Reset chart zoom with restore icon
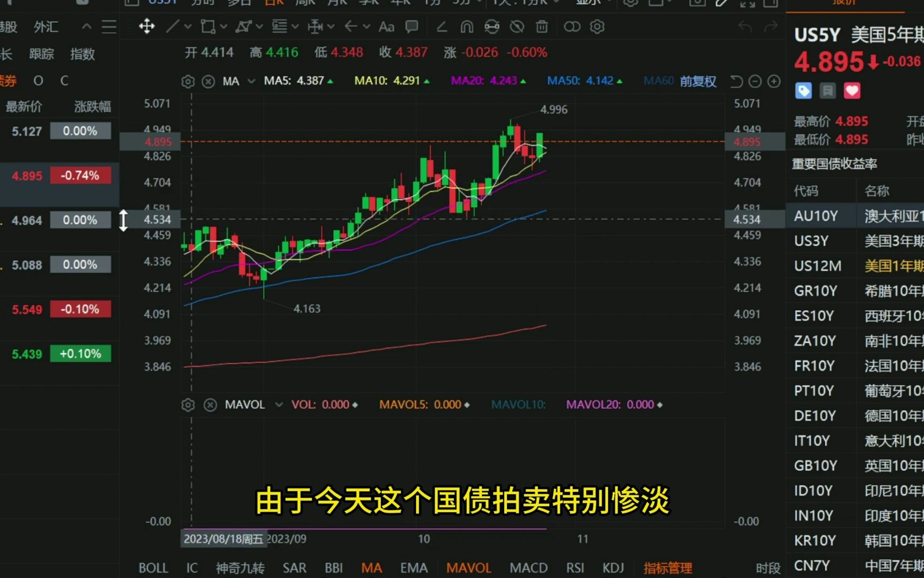Image resolution: width=924 pixels, height=578 pixels. (x=736, y=81)
